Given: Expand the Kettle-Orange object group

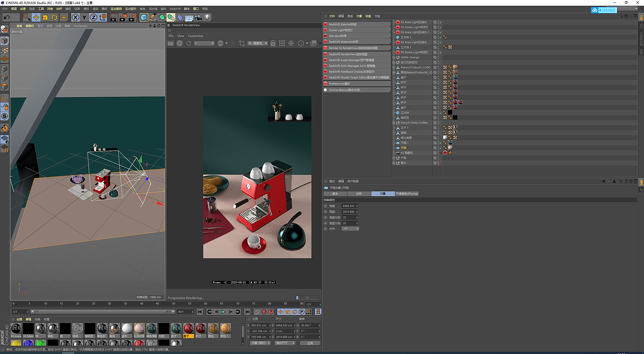Looking at the screenshot, I should pyautogui.click(x=394, y=57).
